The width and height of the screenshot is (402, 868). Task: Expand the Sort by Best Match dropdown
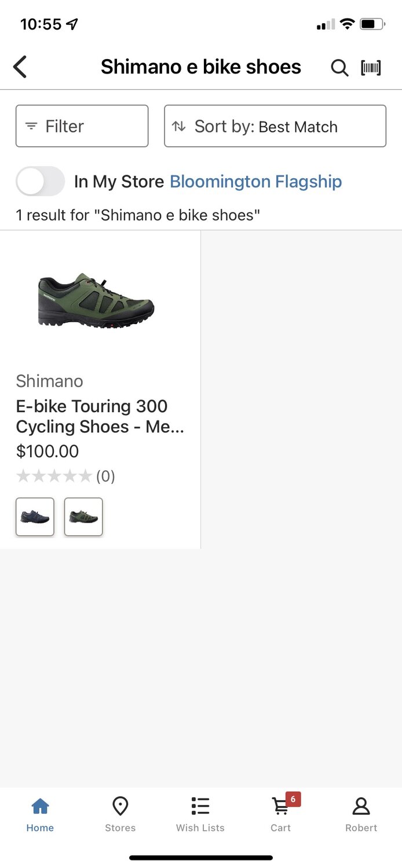pyautogui.click(x=275, y=126)
